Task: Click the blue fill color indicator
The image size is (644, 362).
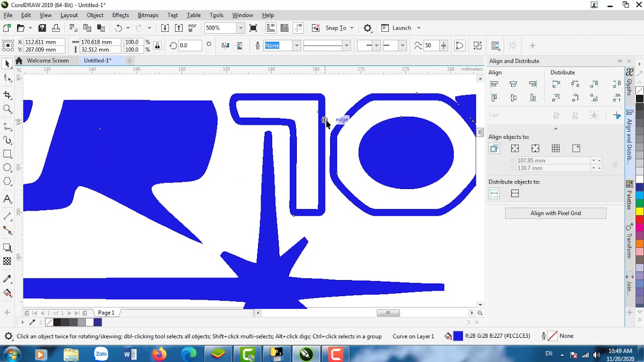Action: pos(458,336)
